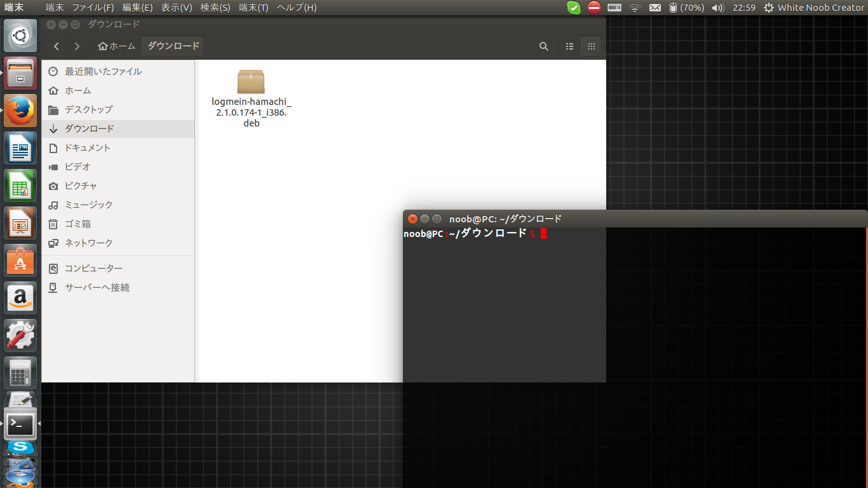This screenshot has height=488, width=868.
Task: Launch LibreOffice Writer from the launcher
Action: tap(20, 148)
